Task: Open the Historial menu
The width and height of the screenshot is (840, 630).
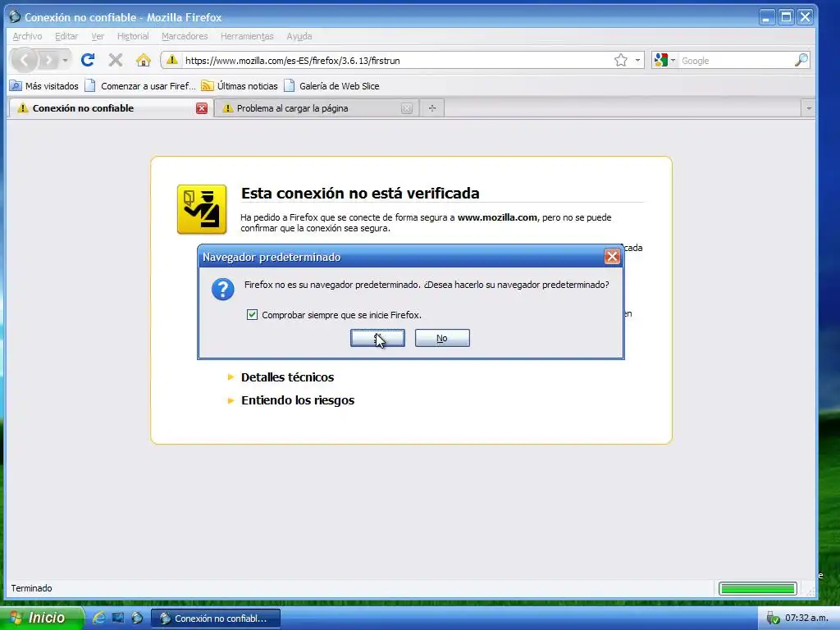Action: 133,36
